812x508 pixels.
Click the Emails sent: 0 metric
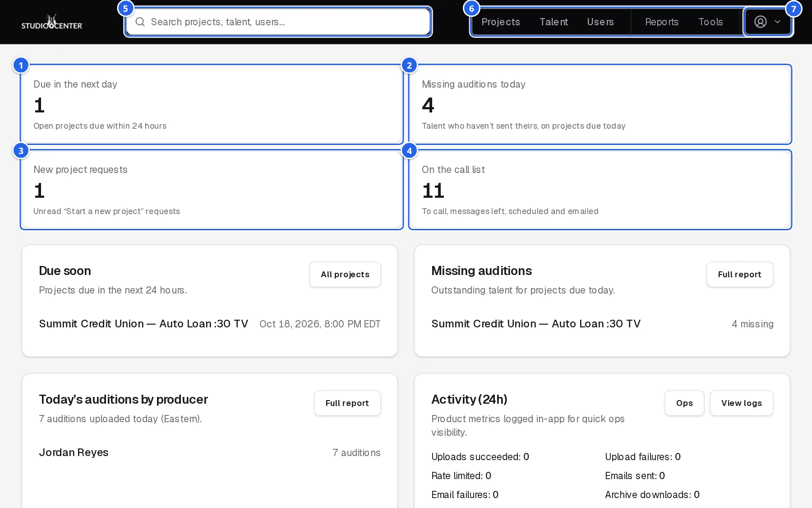click(x=635, y=475)
